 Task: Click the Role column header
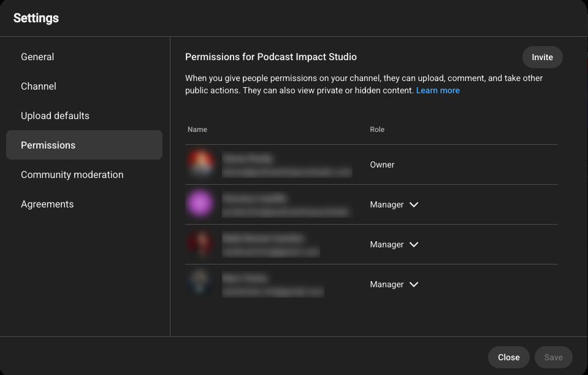[377, 130]
